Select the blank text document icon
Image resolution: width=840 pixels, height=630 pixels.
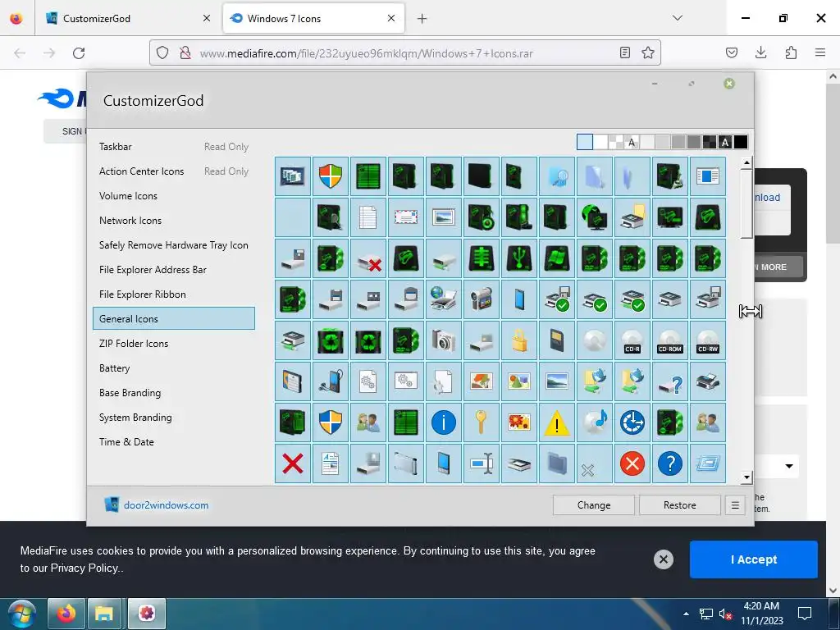[368, 217]
